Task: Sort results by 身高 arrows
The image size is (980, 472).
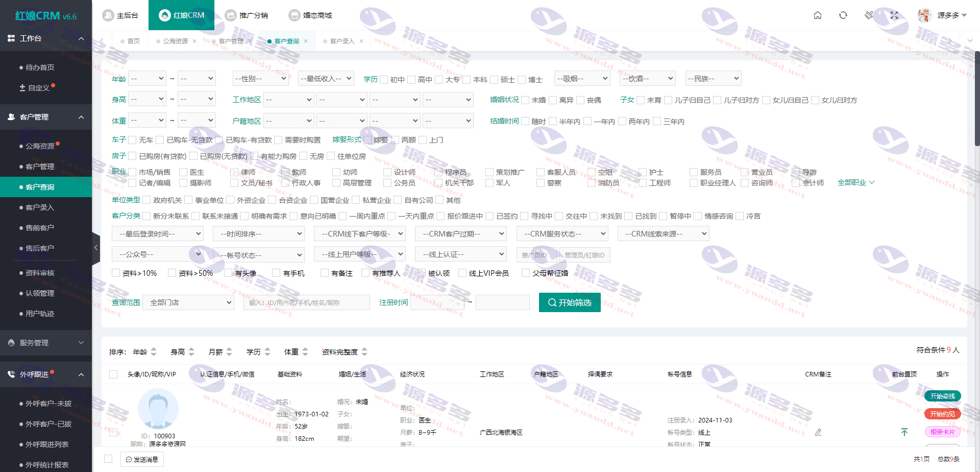Action: point(191,352)
